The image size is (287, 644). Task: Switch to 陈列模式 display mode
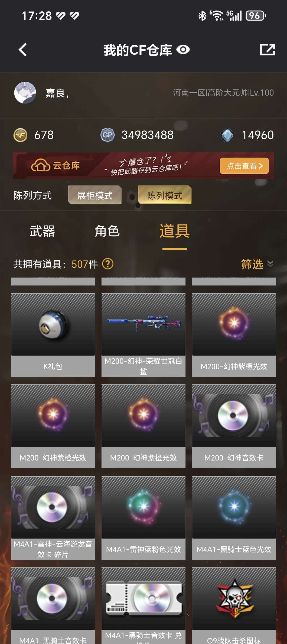pyautogui.click(x=165, y=195)
